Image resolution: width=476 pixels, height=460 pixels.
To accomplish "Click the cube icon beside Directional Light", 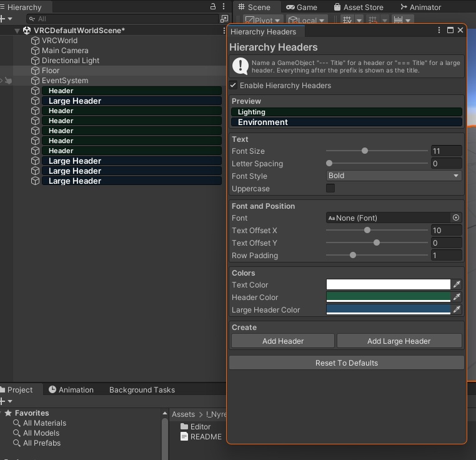I will [35, 61].
